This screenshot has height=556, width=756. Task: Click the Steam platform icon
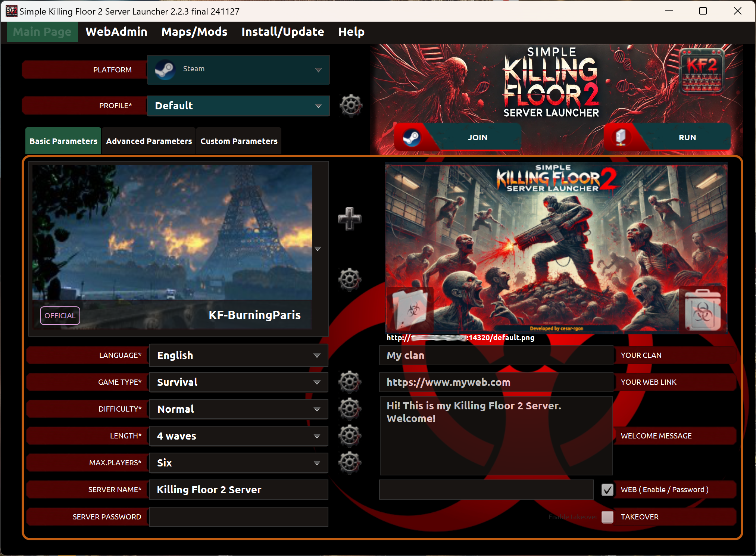[x=165, y=69]
